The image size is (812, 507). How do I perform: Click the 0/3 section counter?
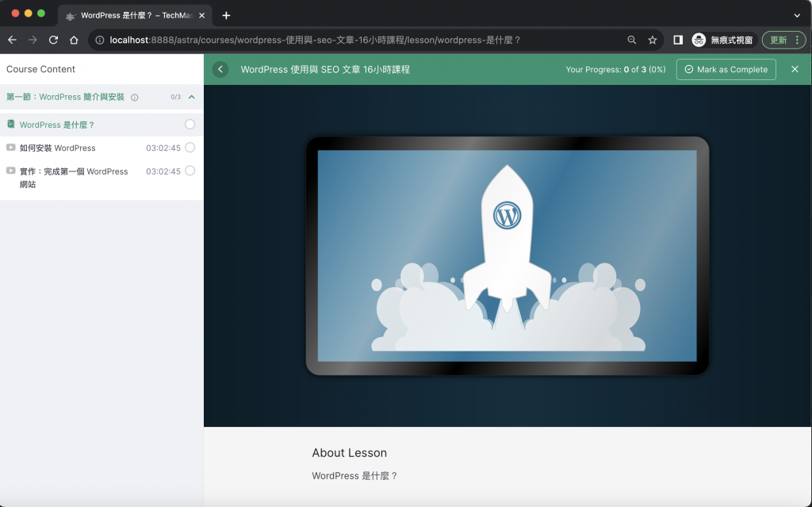pos(175,97)
